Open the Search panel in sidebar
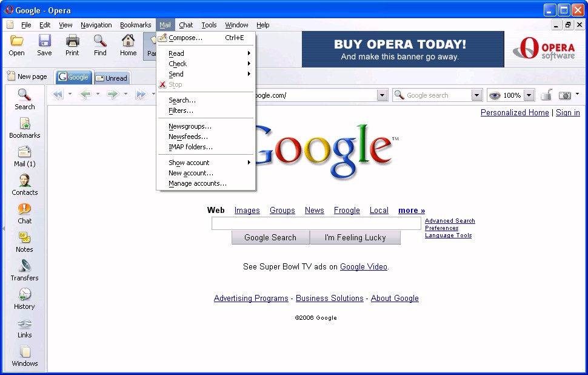Image resolution: width=588 pixels, height=375 pixels. click(25, 99)
